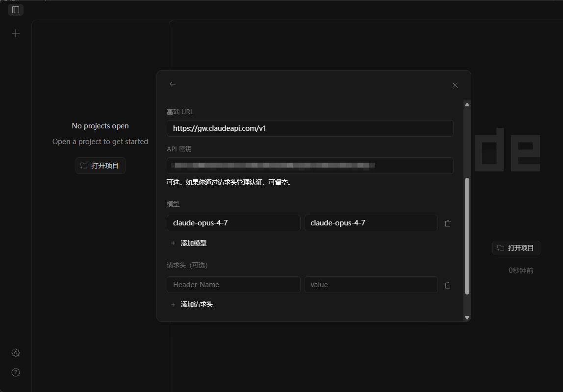
Task: Click 添加模型 to add a model
Action: tap(188, 243)
